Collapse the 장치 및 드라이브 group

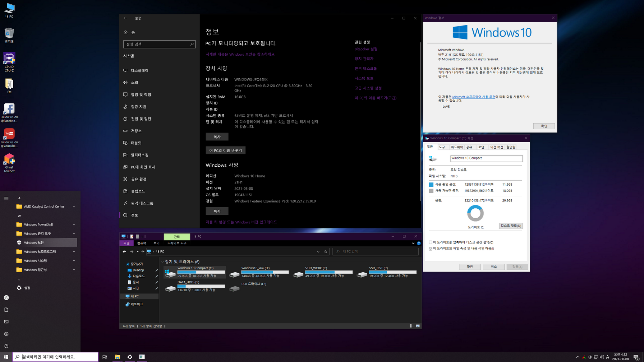coord(162,262)
